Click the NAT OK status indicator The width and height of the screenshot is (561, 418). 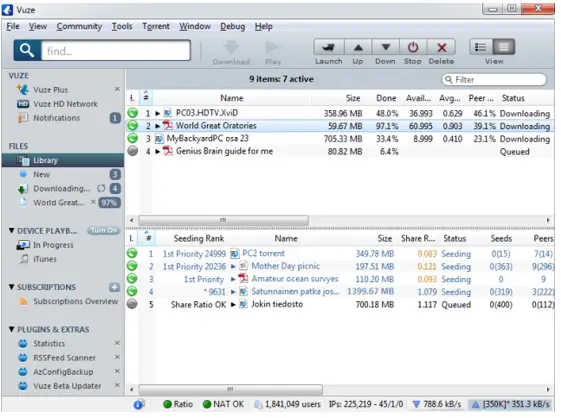[x=223, y=404]
